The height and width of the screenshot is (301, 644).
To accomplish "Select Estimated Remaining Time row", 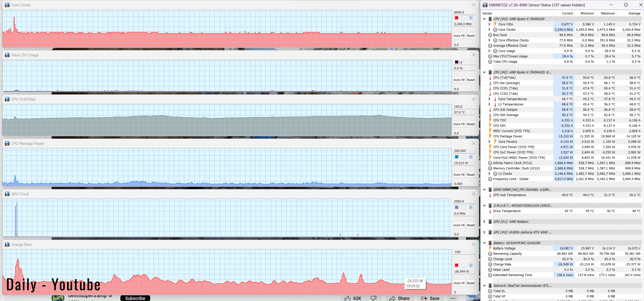I will pyautogui.click(x=561, y=275).
